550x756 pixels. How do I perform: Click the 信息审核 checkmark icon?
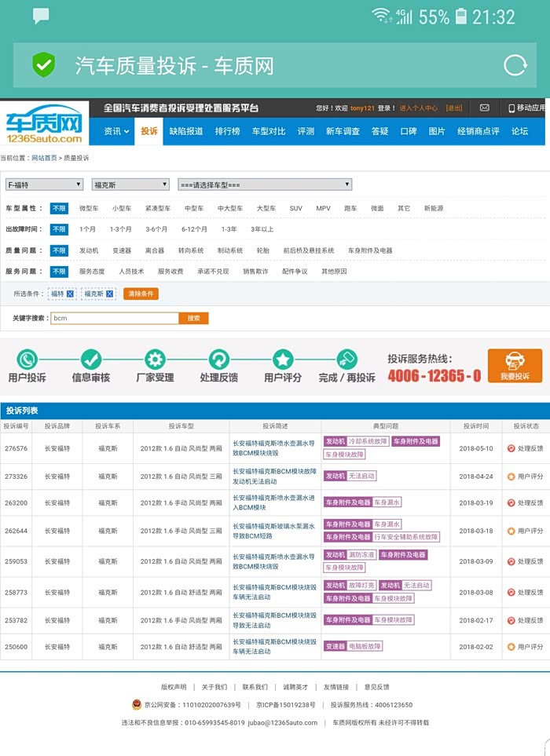coord(91,360)
